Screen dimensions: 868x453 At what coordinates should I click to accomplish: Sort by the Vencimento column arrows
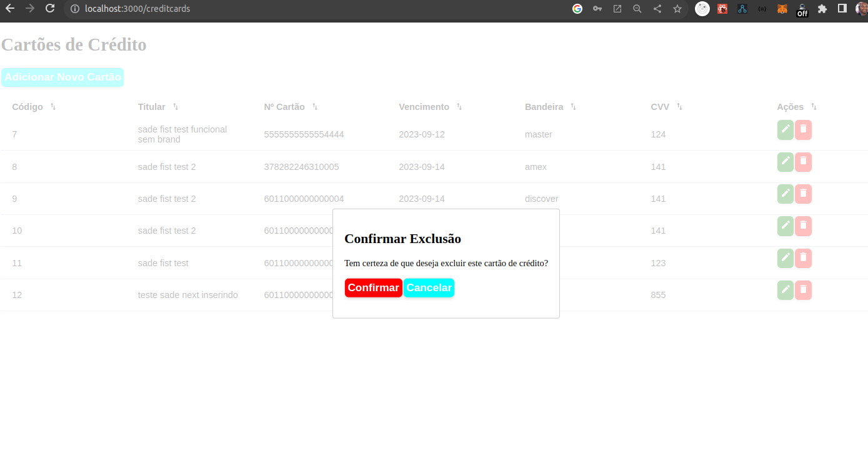[459, 107]
